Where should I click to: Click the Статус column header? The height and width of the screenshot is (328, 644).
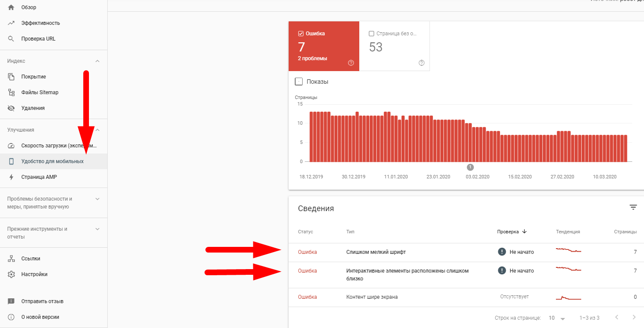point(306,232)
